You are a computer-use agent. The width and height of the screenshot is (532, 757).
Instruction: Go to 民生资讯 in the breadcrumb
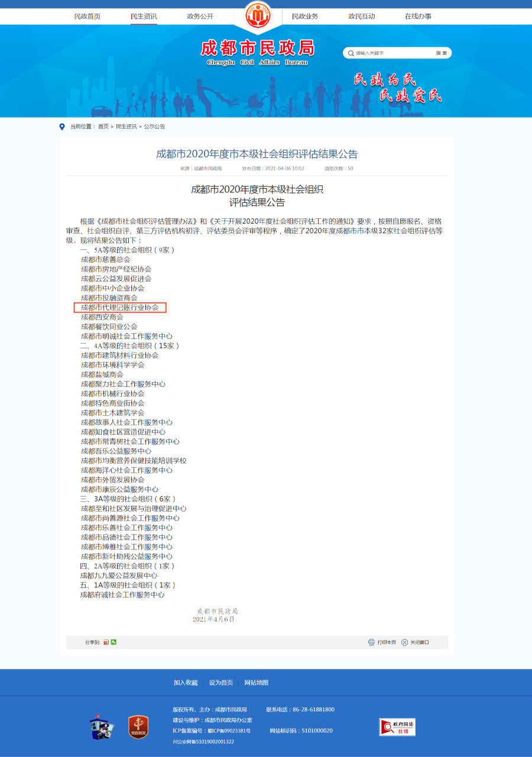[126, 127]
